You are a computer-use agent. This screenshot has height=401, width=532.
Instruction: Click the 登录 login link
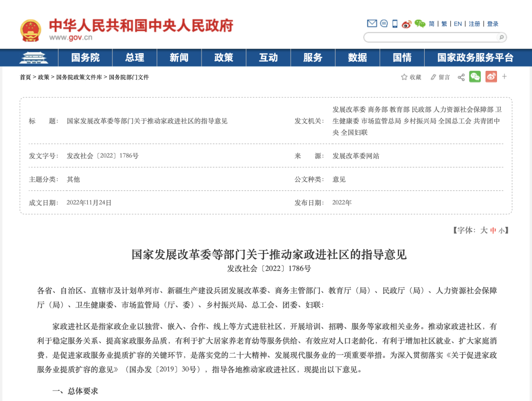[x=493, y=24]
